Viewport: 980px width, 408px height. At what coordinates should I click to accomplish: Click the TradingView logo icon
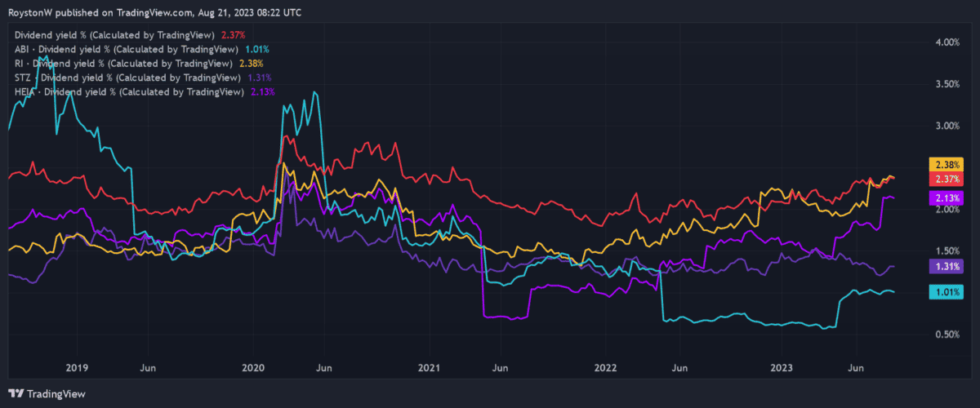pyautogui.click(x=16, y=393)
